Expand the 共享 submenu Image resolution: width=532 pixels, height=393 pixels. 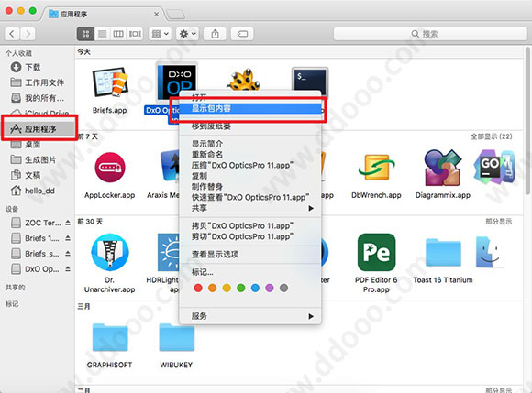[x=250, y=208]
